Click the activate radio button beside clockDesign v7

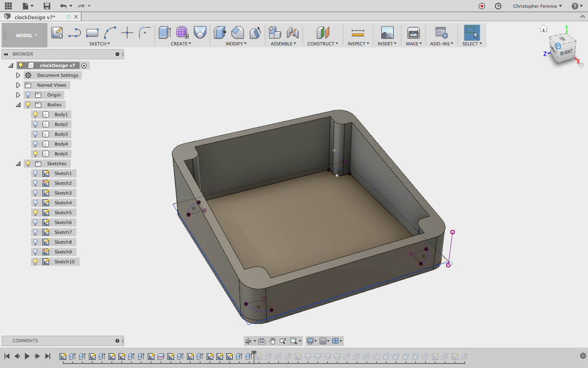pos(84,65)
